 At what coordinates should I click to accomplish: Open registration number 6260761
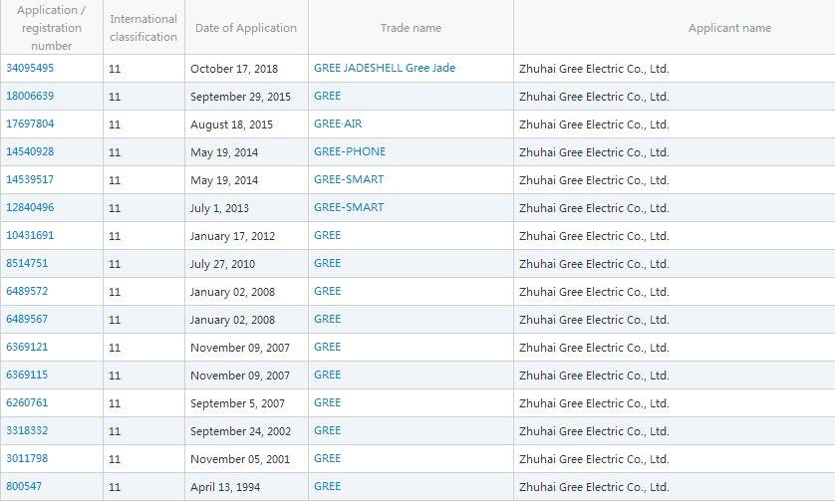click(x=27, y=402)
